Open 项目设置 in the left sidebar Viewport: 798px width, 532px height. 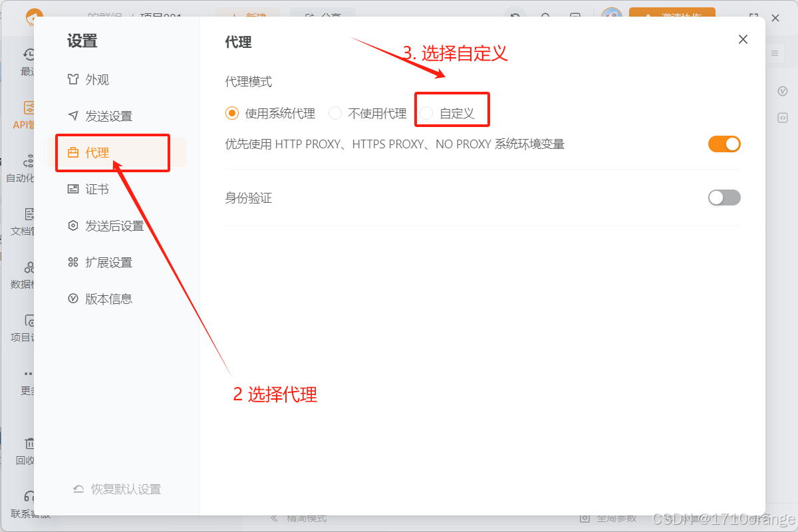(x=23, y=329)
